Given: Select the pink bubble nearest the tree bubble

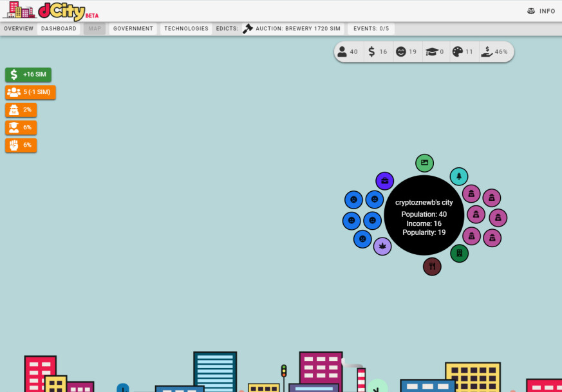Looking at the screenshot, I should [x=471, y=194].
